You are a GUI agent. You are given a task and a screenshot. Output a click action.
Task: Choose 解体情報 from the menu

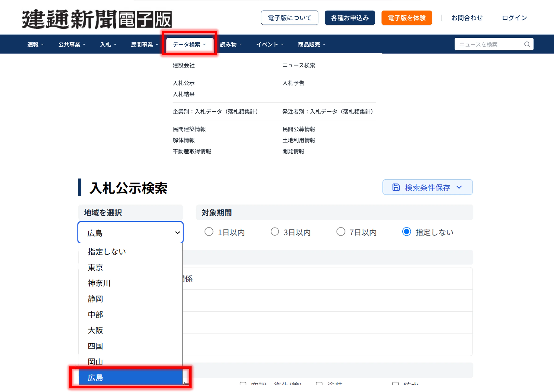(x=184, y=140)
